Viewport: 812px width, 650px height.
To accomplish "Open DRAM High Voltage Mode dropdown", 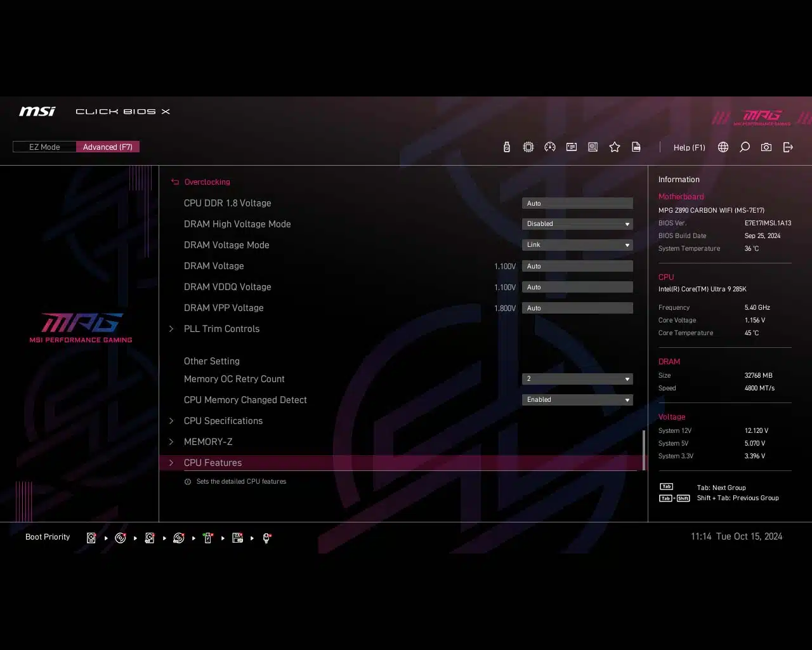I will click(x=577, y=224).
